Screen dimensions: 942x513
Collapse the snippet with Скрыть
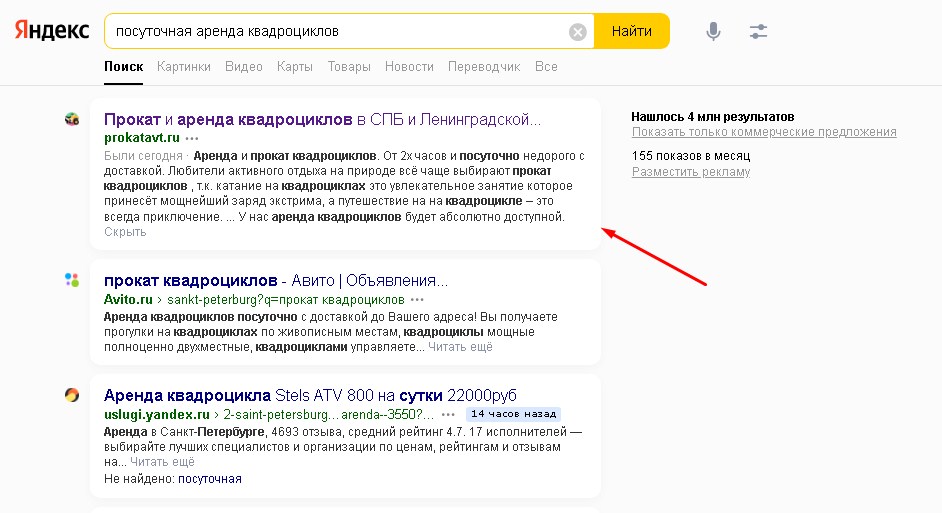(x=125, y=232)
